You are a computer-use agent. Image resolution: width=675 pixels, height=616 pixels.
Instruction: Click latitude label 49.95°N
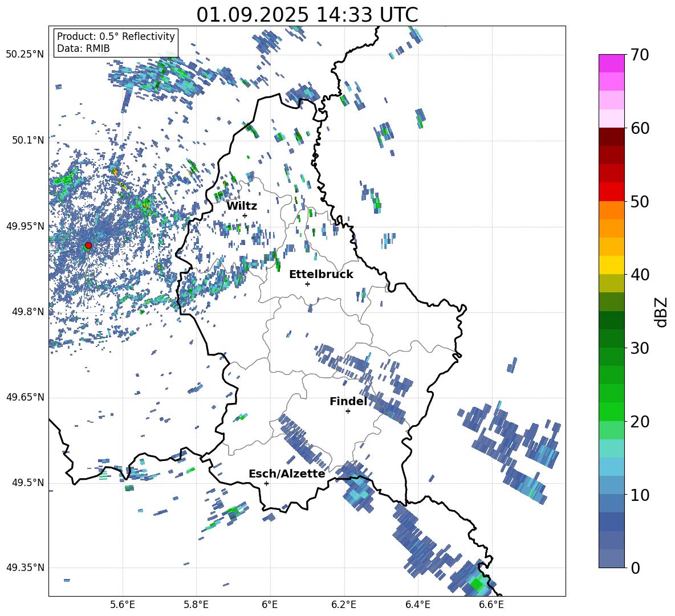tap(25, 226)
